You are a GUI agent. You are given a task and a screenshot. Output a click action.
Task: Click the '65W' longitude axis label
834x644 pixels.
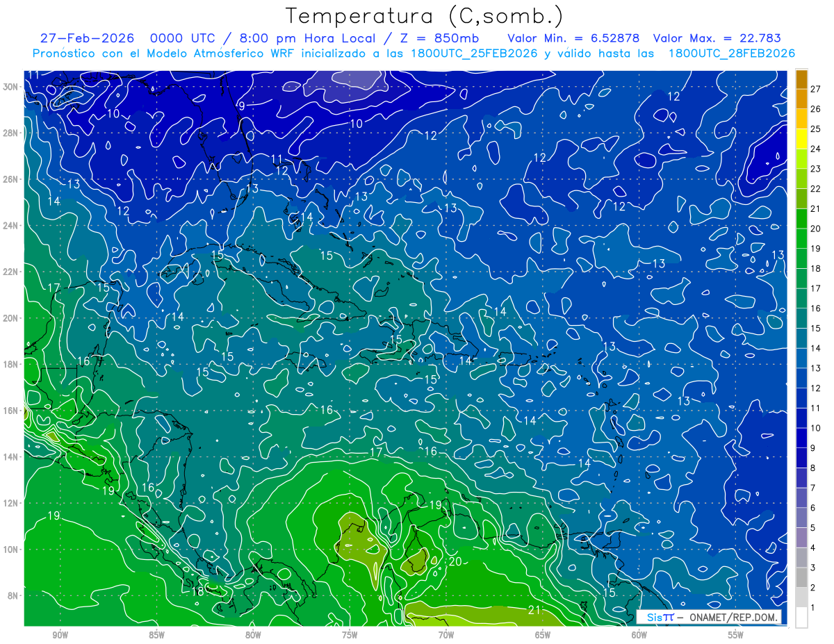(543, 635)
